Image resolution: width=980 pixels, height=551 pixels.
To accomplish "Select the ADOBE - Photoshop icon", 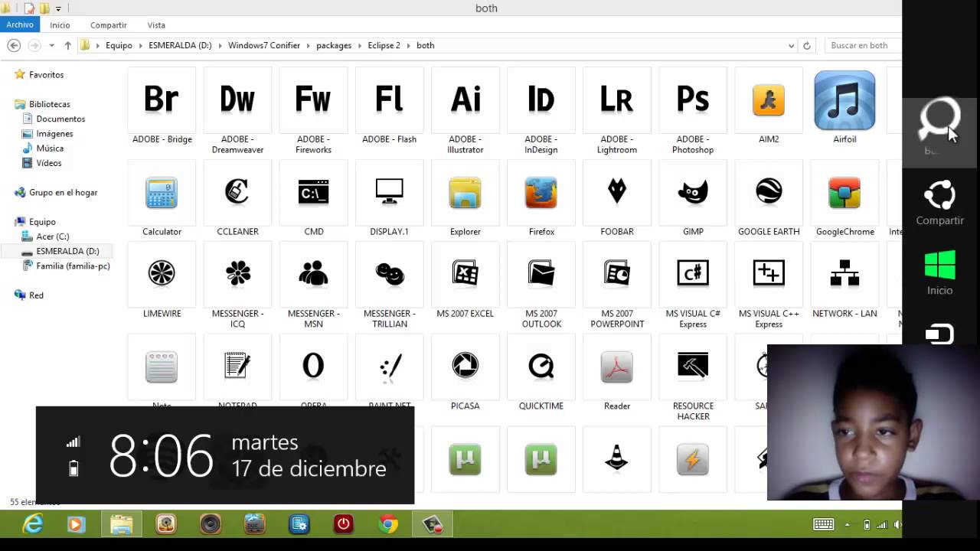I will point(693,100).
